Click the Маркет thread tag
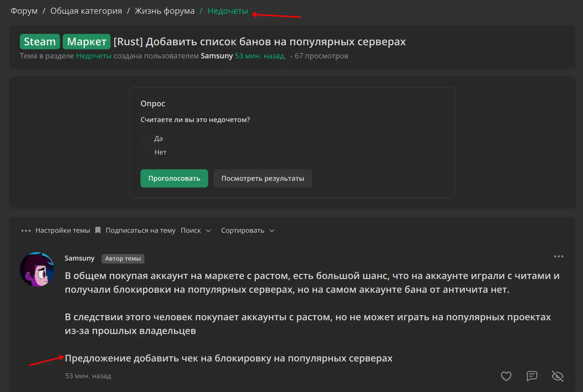583x392 pixels. [x=87, y=42]
